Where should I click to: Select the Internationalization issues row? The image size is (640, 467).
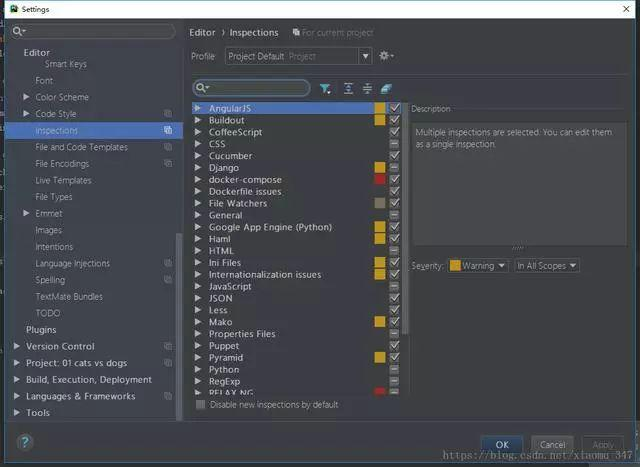tap(297, 274)
